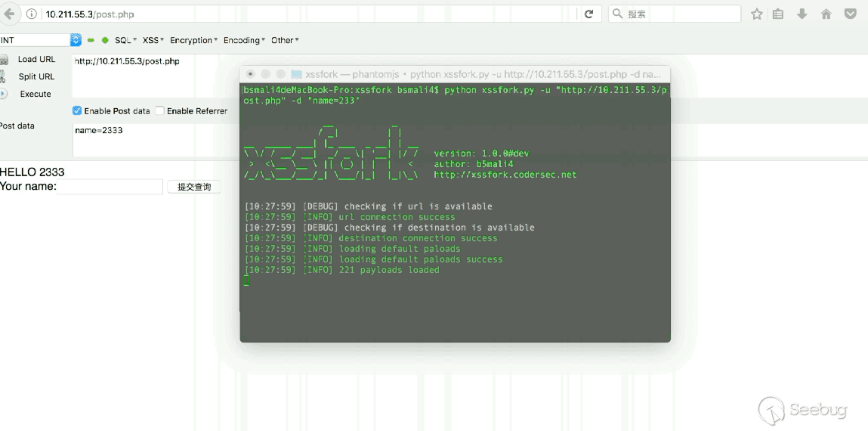This screenshot has height=431, width=868.
Task: Open the XSS menu
Action: [153, 40]
